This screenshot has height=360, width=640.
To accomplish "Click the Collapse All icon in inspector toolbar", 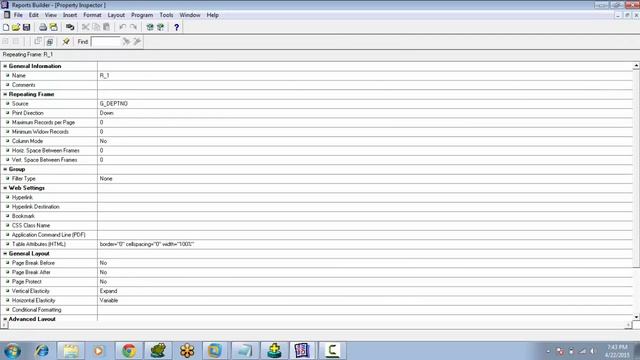I will [16, 41].
